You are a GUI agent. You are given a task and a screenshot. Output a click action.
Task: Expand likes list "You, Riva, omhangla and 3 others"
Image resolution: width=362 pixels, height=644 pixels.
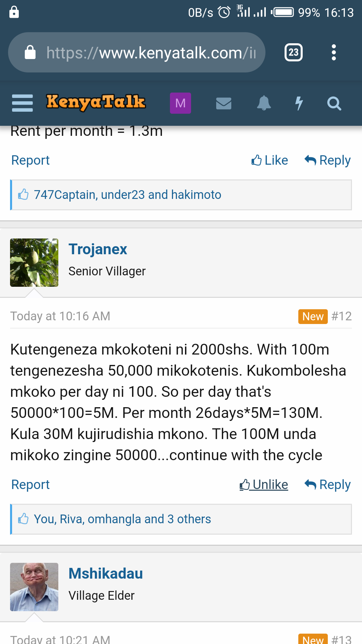[x=122, y=519]
